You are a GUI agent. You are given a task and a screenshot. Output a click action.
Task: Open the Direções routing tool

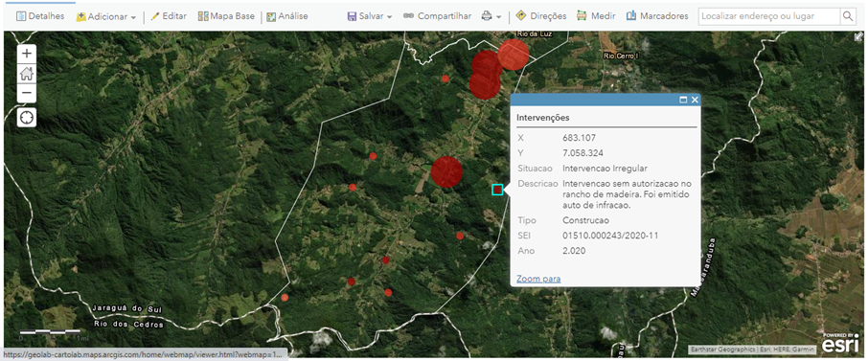(540, 16)
